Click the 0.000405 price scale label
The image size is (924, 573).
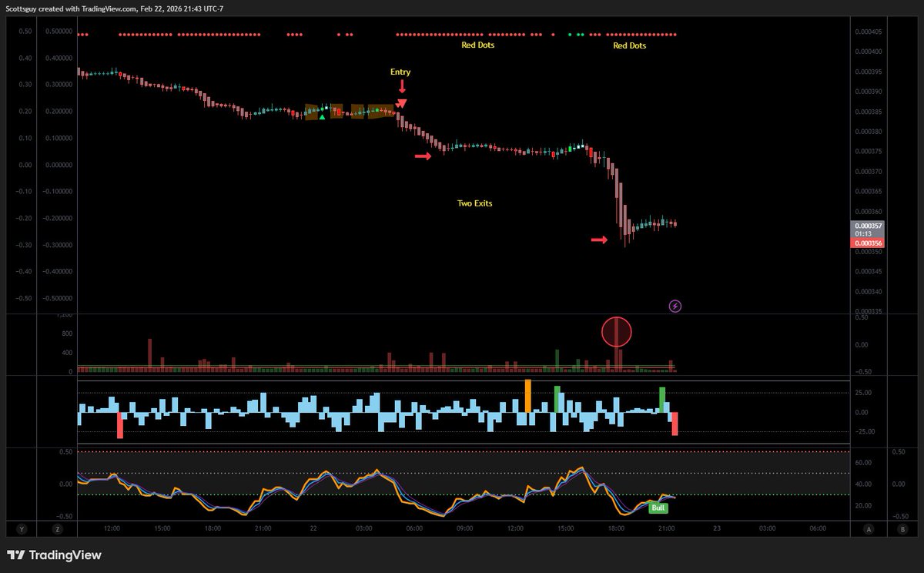[868, 32]
